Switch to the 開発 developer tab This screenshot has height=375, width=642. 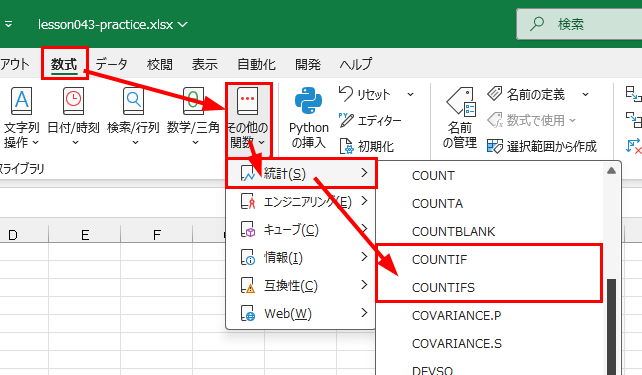coord(308,64)
